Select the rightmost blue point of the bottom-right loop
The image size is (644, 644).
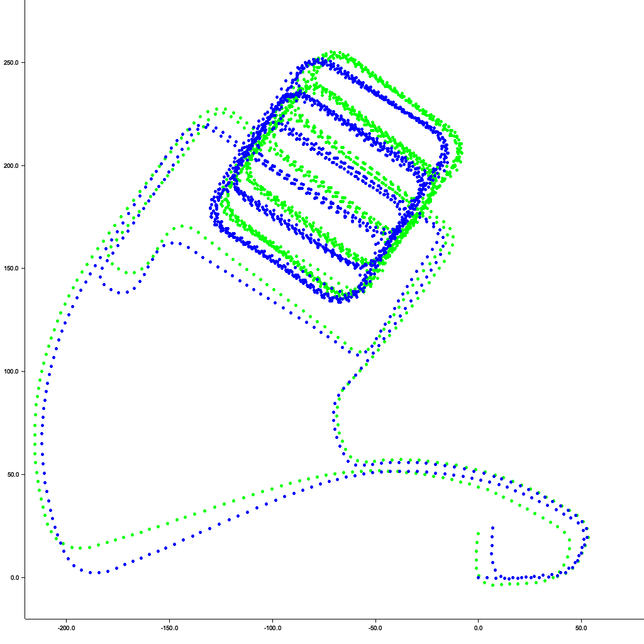[x=587, y=538]
